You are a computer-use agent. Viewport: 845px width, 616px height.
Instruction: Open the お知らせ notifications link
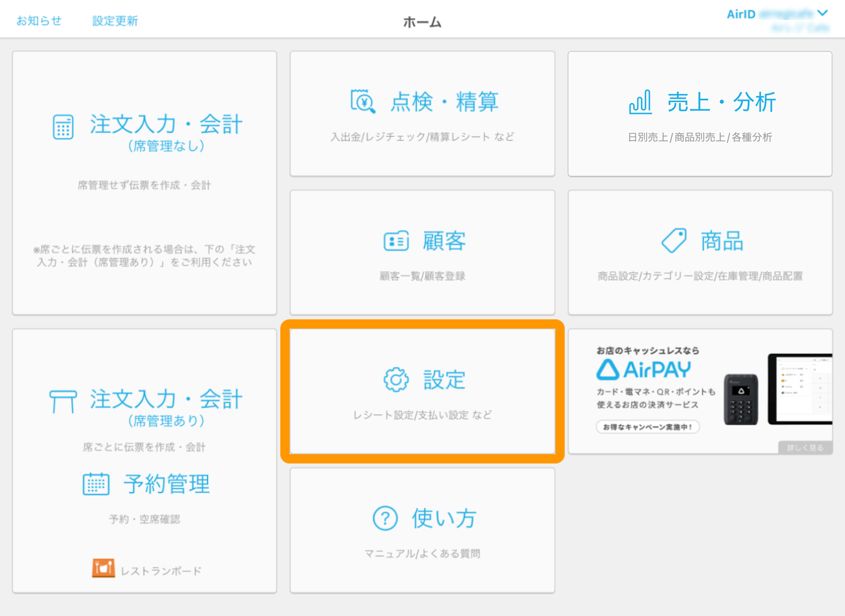coord(39,21)
